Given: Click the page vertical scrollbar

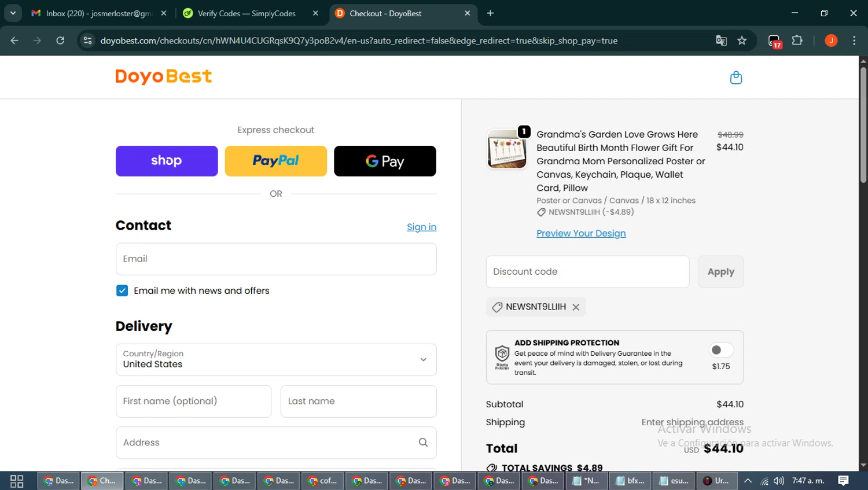Looking at the screenshot, I should [x=863, y=124].
